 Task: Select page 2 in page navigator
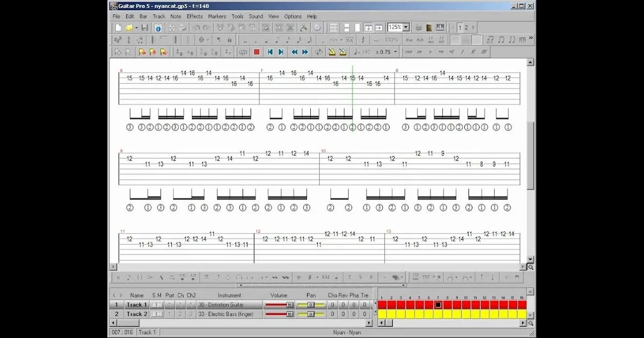click(466, 27)
